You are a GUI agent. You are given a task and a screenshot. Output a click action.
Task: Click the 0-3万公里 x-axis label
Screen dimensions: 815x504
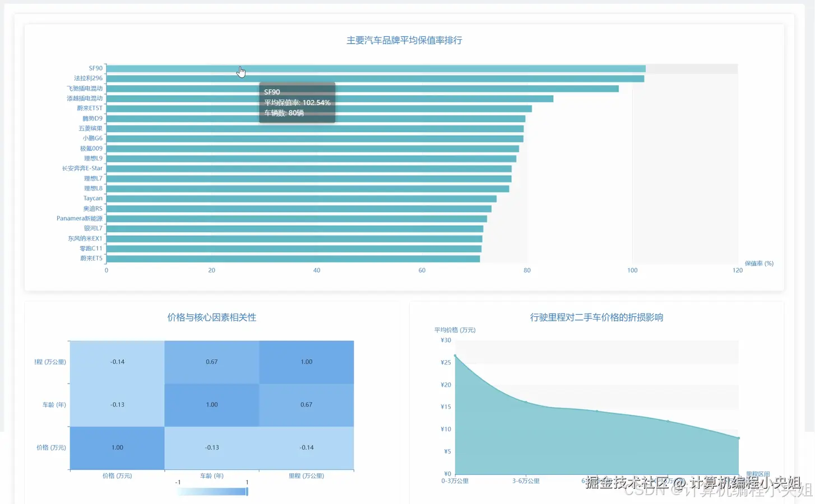(x=455, y=481)
